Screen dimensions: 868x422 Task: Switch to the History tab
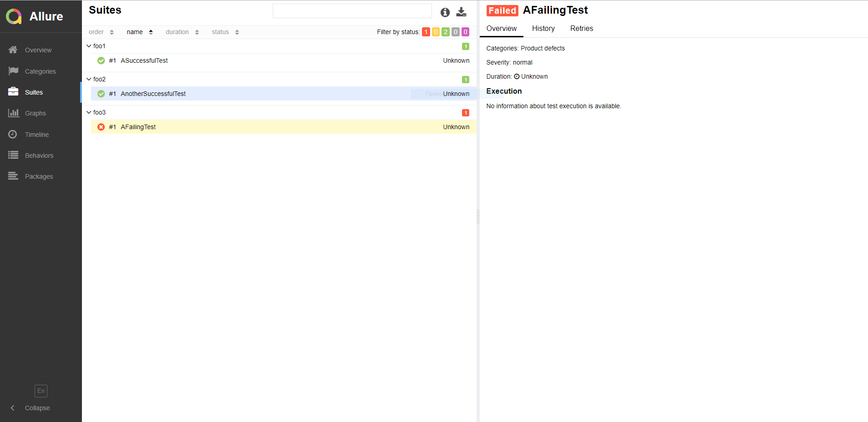click(x=543, y=28)
